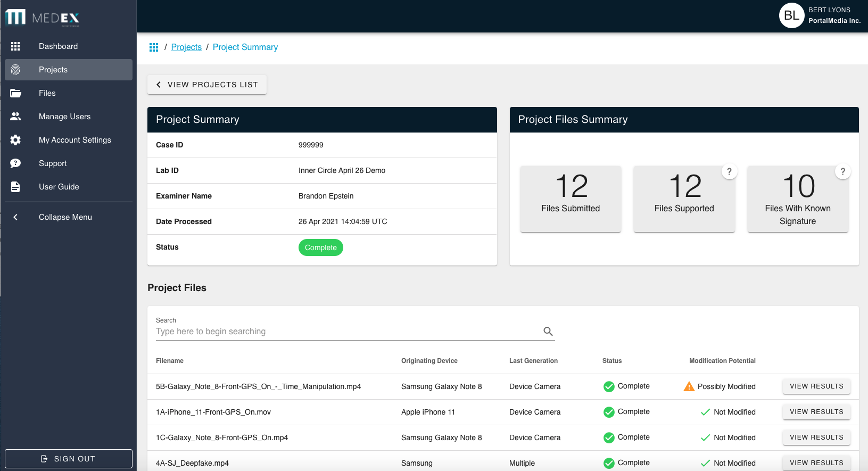This screenshot has height=471, width=868.
Task: Click the date processed value 26 Apr 2021
Action: click(343, 221)
